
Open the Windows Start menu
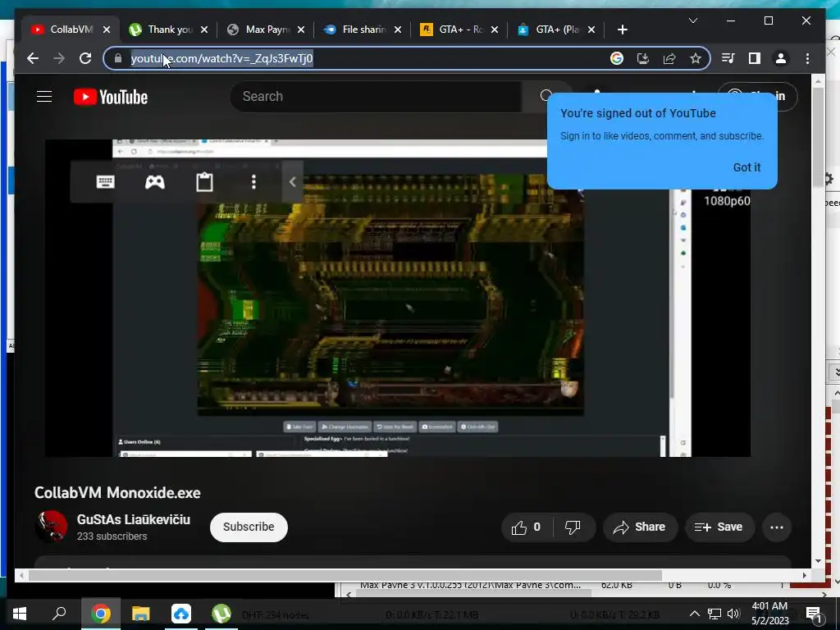pos(20,614)
